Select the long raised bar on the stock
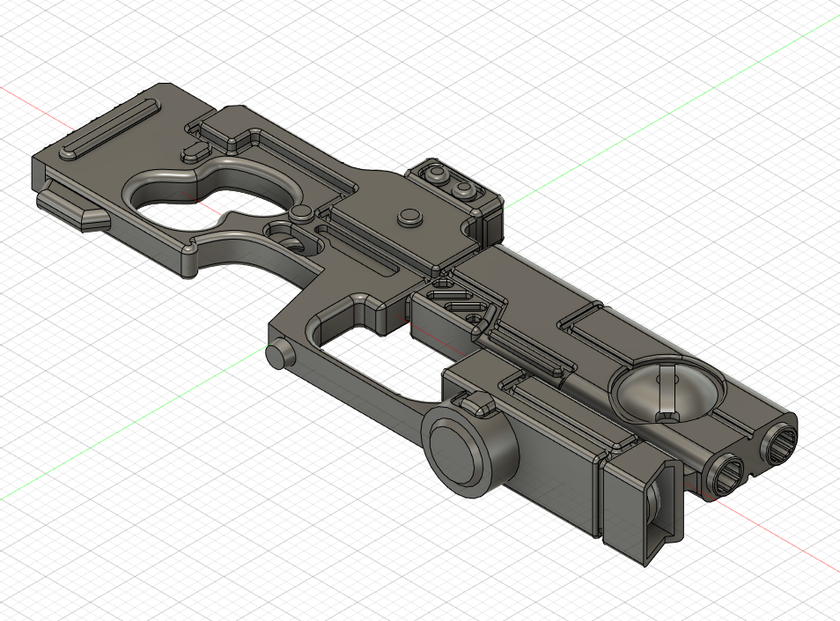Image resolution: width=840 pixels, height=621 pixels. [x=110, y=129]
